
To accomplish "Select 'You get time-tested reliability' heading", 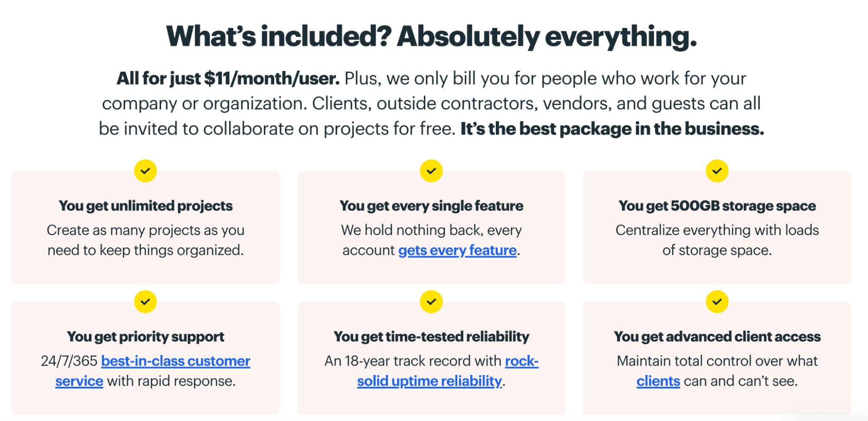I will 431,337.
